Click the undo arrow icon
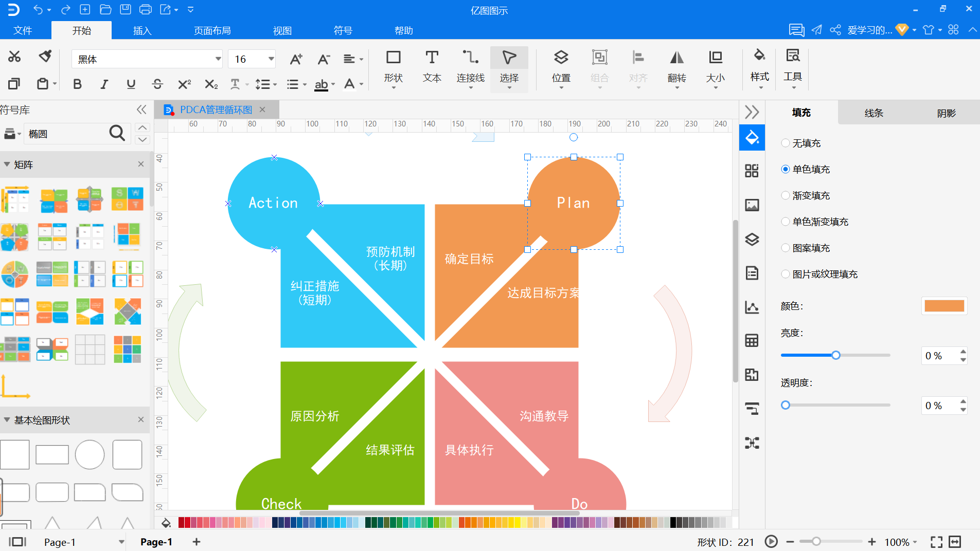 click(38, 9)
